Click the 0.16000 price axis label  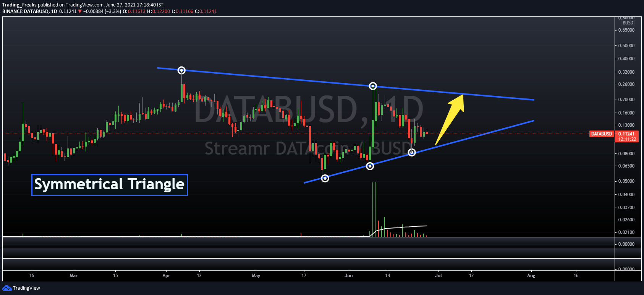coord(626,113)
